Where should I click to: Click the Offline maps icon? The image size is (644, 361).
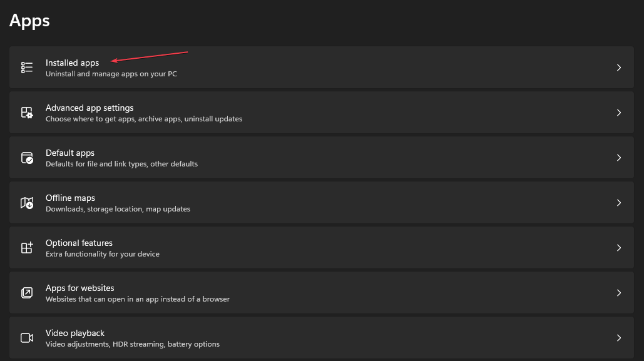click(27, 203)
